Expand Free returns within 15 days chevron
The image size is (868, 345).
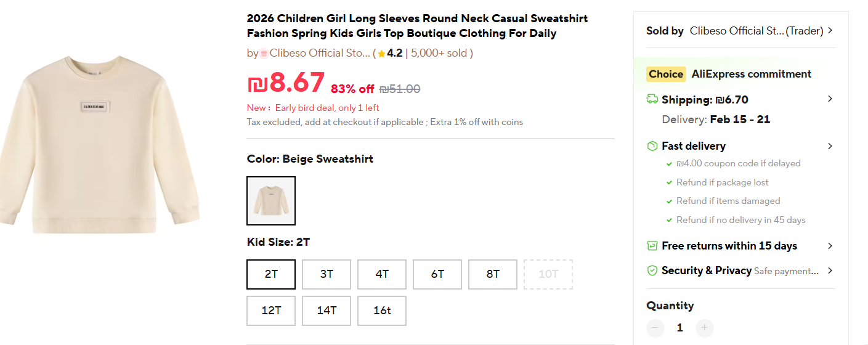tap(830, 246)
